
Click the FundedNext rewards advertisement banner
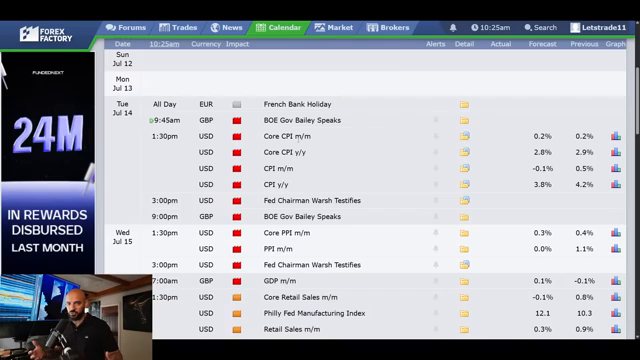point(48,162)
